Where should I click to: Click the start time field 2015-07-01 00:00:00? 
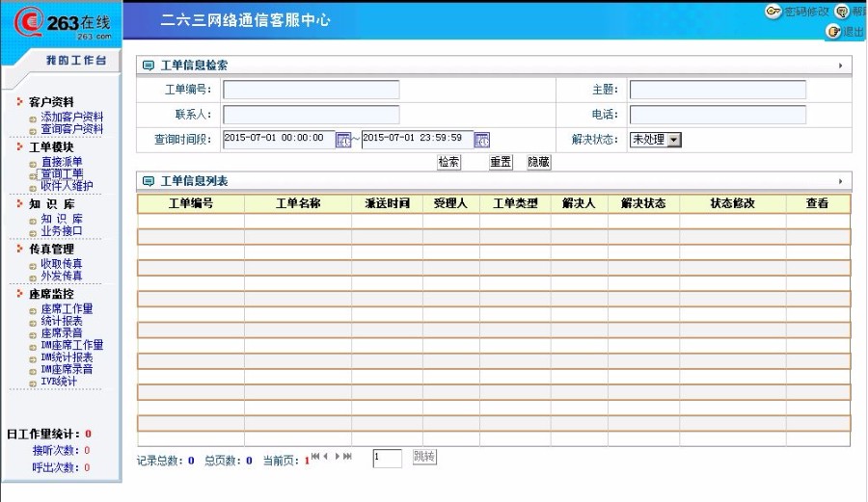tap(279, 140)
